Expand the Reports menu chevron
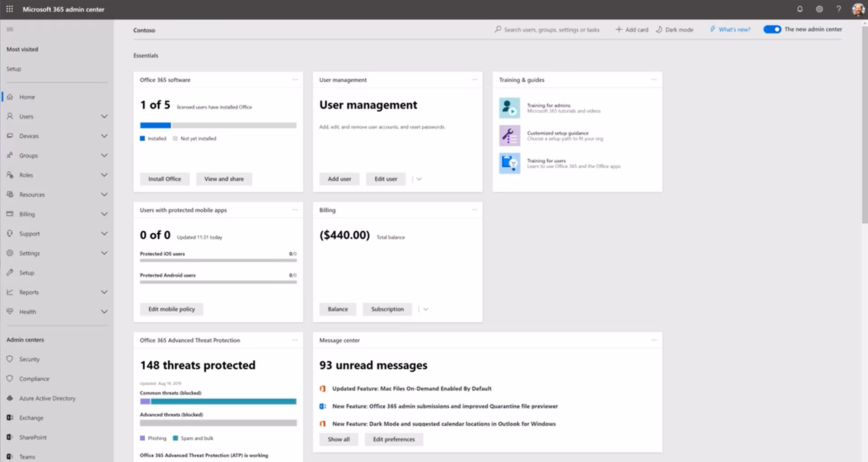 [104, 292]
